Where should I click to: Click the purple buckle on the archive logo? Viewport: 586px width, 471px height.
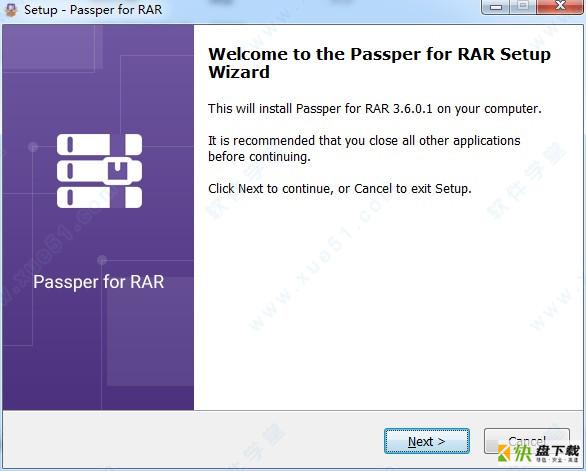tap(117, 171)
